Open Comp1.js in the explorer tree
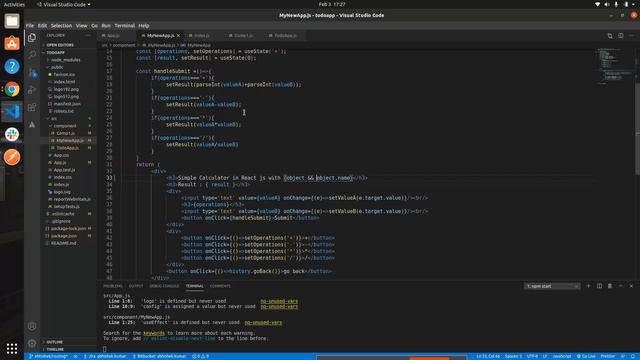This screenshot has width=640, height=360. [65, 133]
